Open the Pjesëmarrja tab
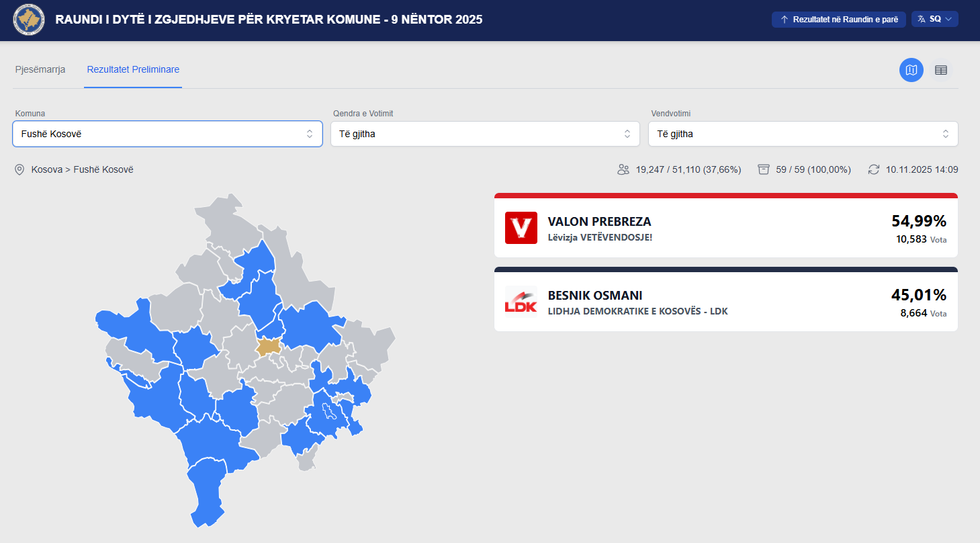The image size is (980, 543). coord(40,69)
